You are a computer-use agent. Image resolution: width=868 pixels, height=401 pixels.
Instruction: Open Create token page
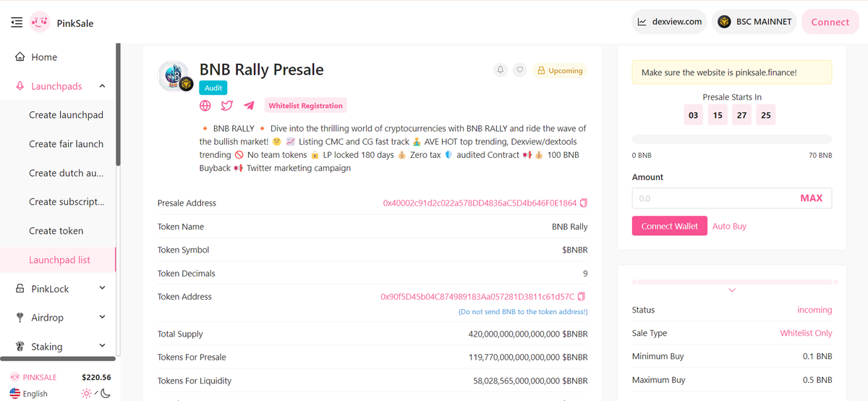56,231
